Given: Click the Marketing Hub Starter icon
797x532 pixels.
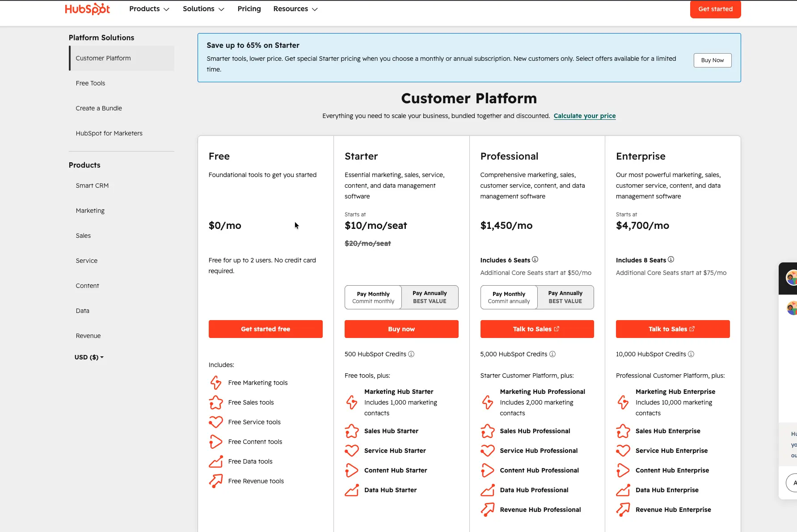Looking at the screenshot, I should pos(352,402).
